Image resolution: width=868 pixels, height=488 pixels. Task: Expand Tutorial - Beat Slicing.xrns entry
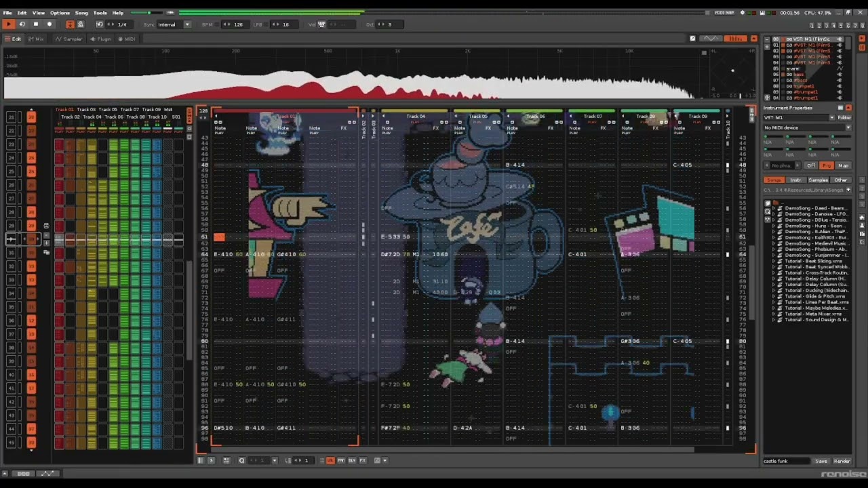click(x=774, y=261)
